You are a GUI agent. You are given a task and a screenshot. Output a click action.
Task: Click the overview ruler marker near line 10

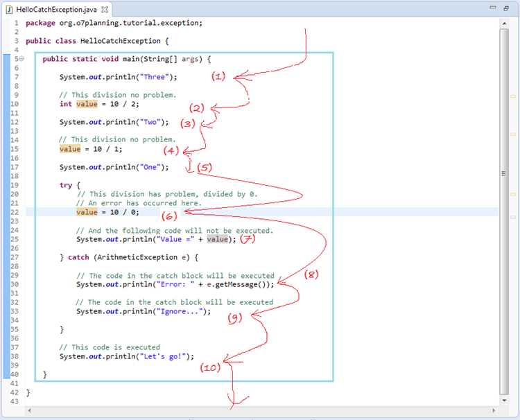point(513,96)
